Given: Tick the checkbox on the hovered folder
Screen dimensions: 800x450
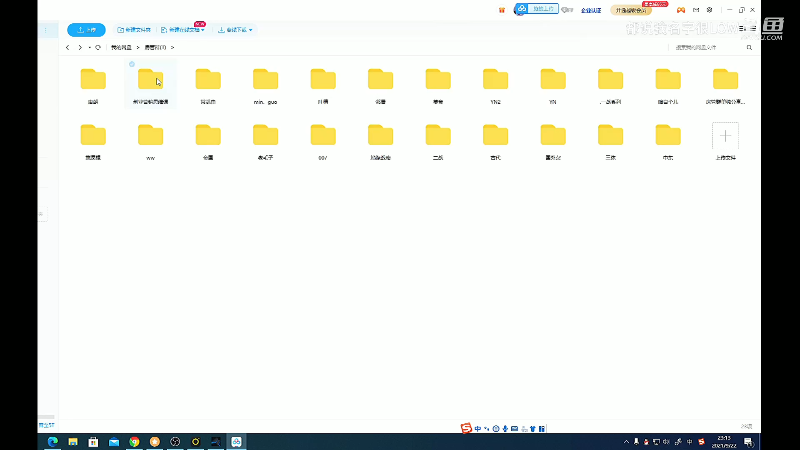Looking at the screenshot, I should [x=132, y=64].
